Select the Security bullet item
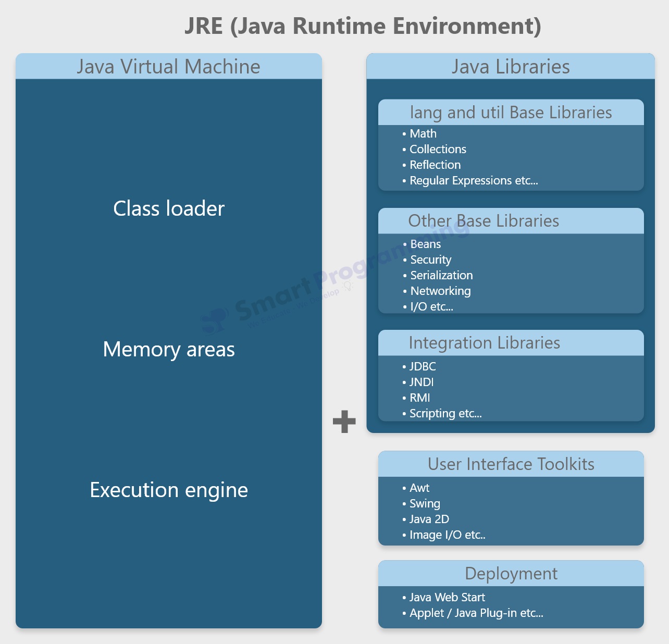This screenshot has height=644, width=669. 427,259
